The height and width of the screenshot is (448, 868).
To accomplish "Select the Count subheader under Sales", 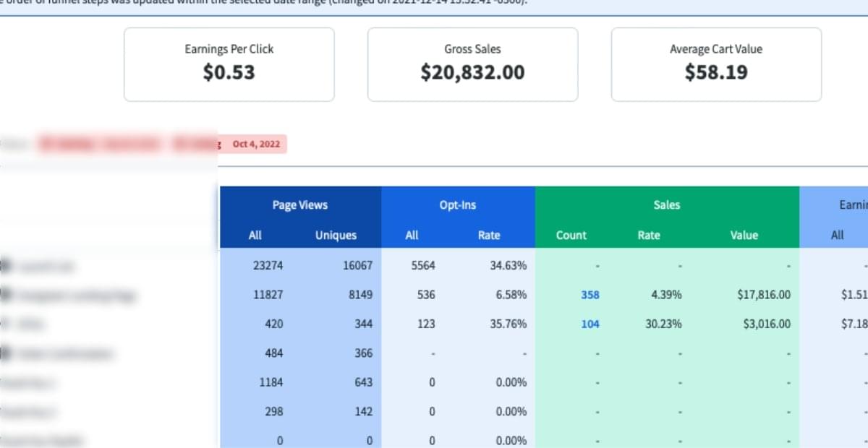I will [571, 235].
